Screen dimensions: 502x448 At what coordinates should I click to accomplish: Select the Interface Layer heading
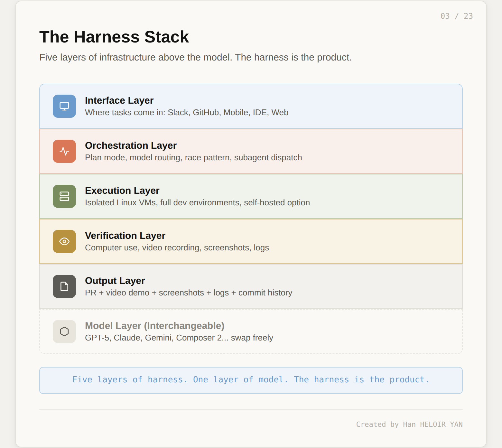[x=119, y=100]
